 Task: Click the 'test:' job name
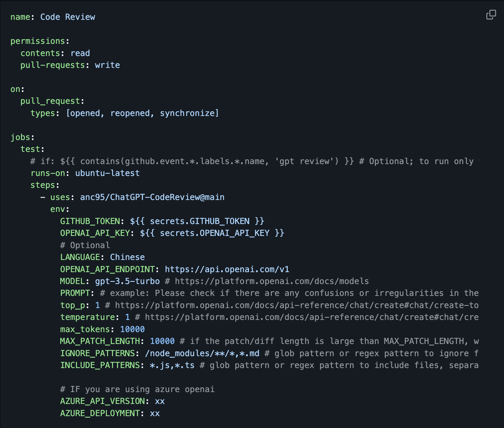(33, 149)
